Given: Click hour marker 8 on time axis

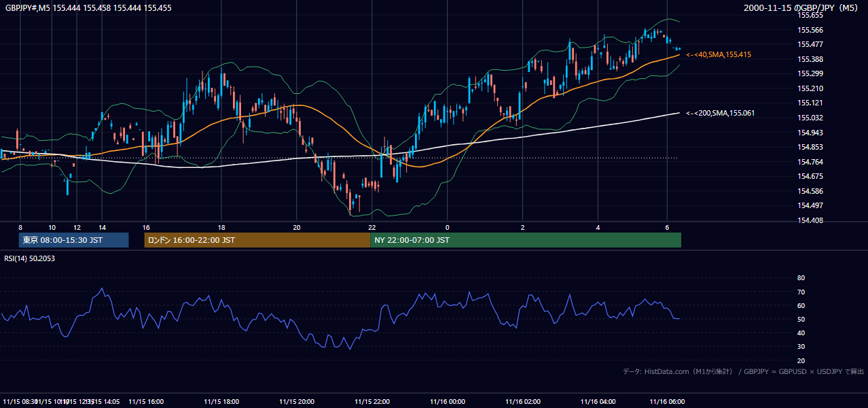Looking at the screenshot, I should pyautogui.click(x=20, y=227).
